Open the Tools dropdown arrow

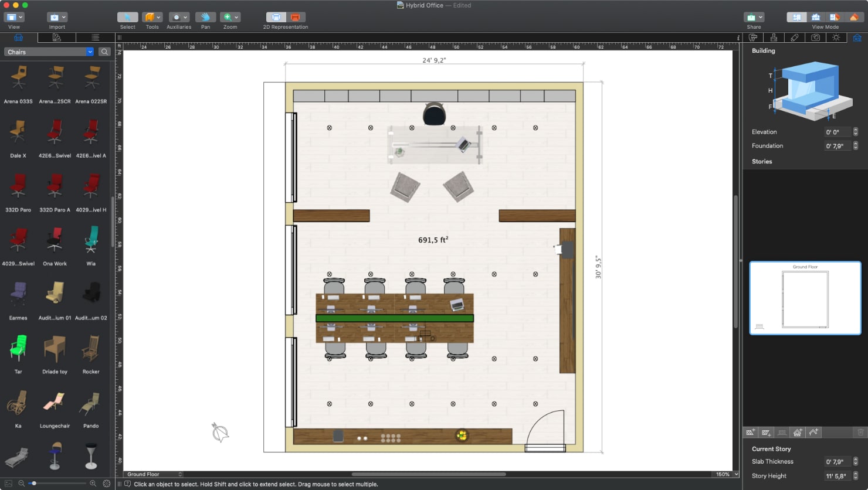point(158,17)
